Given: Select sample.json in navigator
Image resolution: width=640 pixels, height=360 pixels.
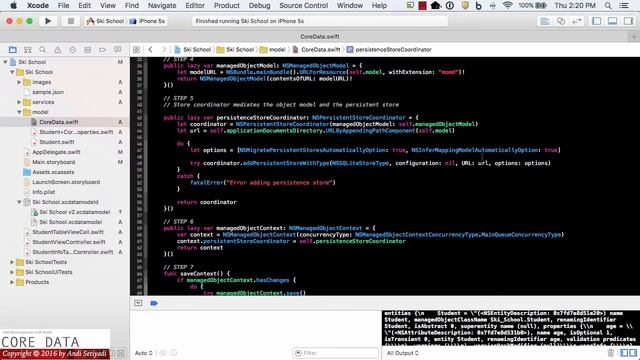Looking at the screenshot, I should pyautogui.click(x=48, y=92).
